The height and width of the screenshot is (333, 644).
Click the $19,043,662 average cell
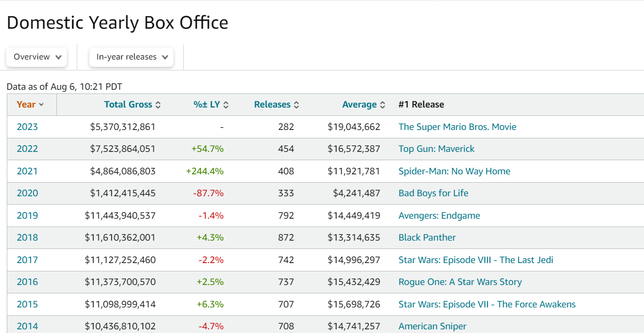(x=354, y=127)
